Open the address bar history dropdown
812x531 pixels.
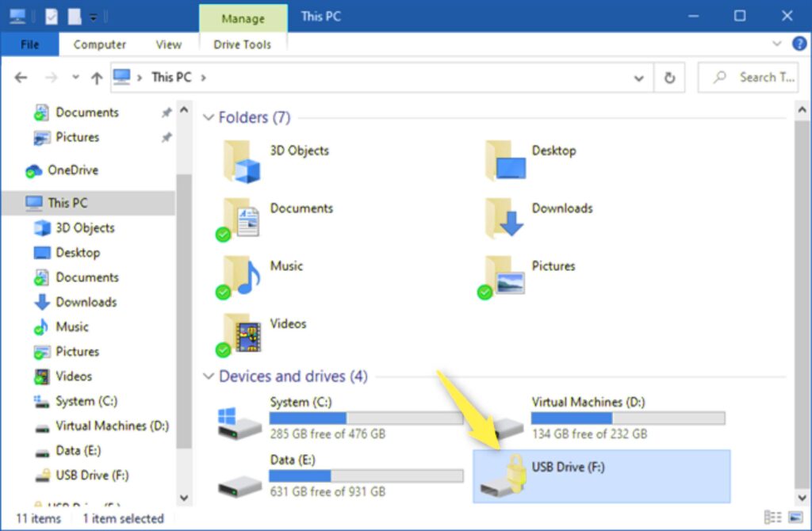coord(639,78)
